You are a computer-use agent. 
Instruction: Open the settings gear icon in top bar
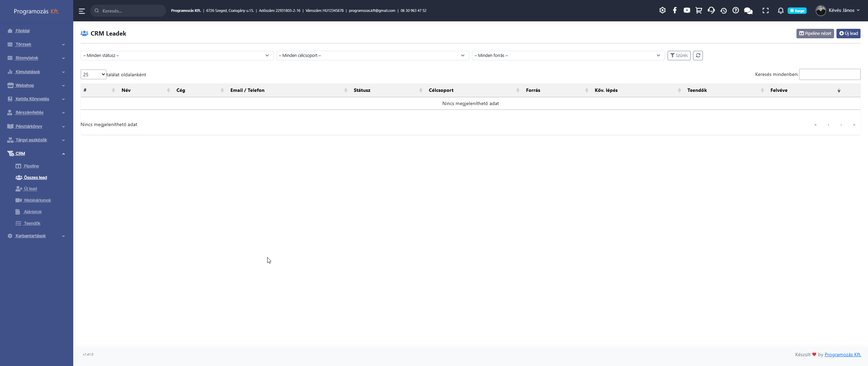[x=662, y=11]
